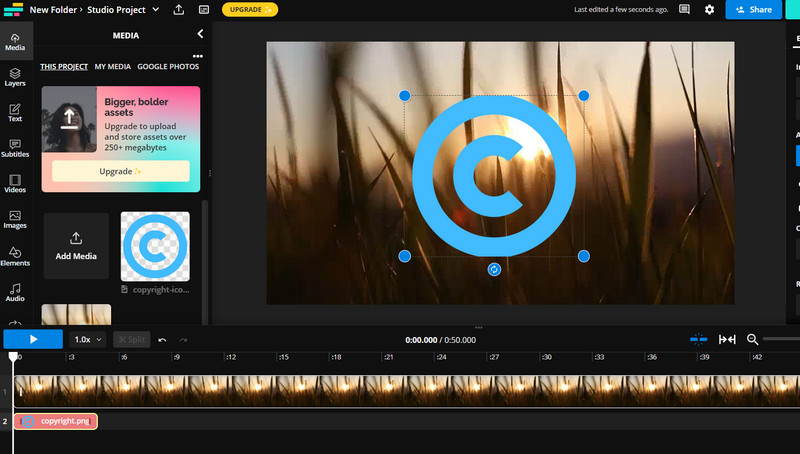
Task: Open the Layers panel in the sidebar
Action: (x=15, y=77)
